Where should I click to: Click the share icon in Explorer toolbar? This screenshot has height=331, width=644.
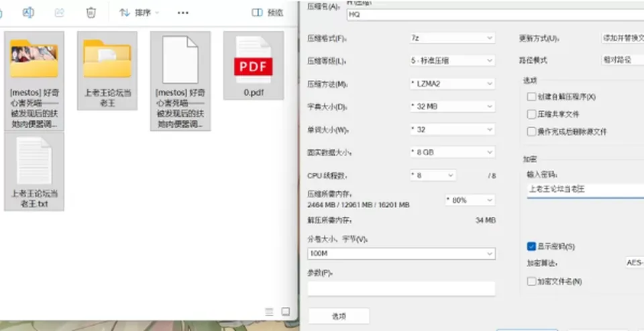click(59, 13)
